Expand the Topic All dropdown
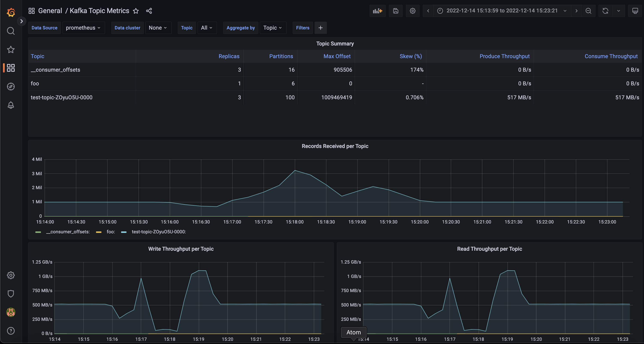 (207, 28)
